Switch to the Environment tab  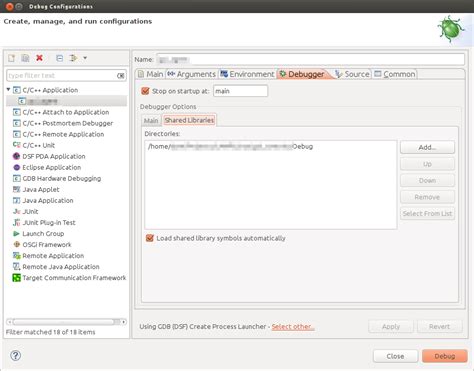[247, 74]
